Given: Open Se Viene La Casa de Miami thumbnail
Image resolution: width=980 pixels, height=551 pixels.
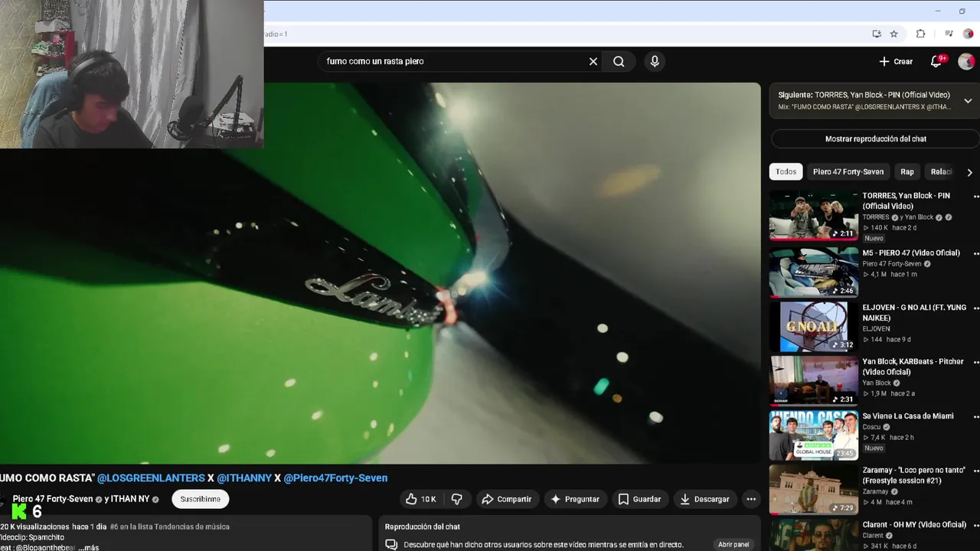Looking at the screenshot, I should (x=814, y=435).
